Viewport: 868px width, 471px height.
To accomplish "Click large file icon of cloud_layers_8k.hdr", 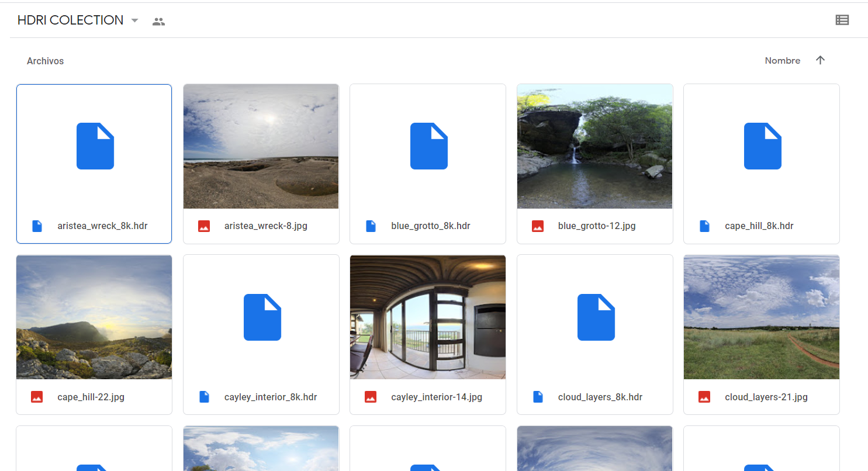I will click(596, 317).
